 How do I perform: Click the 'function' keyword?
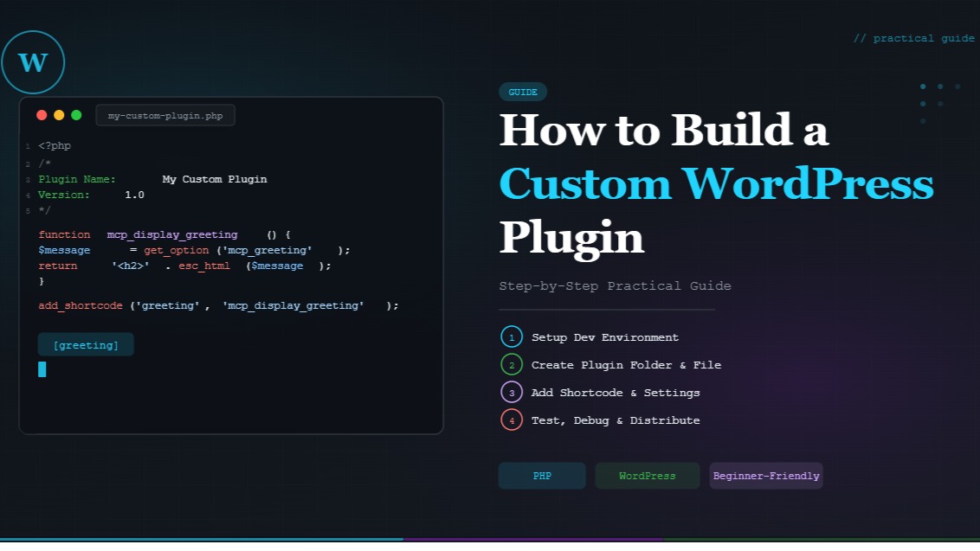(64, 235)
